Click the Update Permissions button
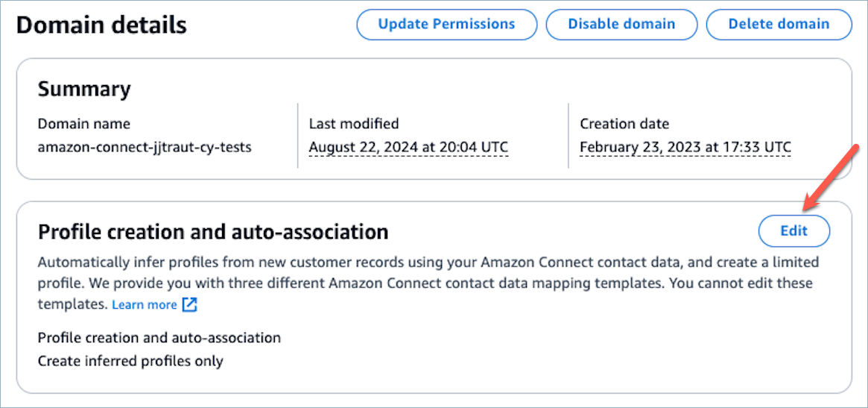The image size is (868, 408). pos(446,24)
